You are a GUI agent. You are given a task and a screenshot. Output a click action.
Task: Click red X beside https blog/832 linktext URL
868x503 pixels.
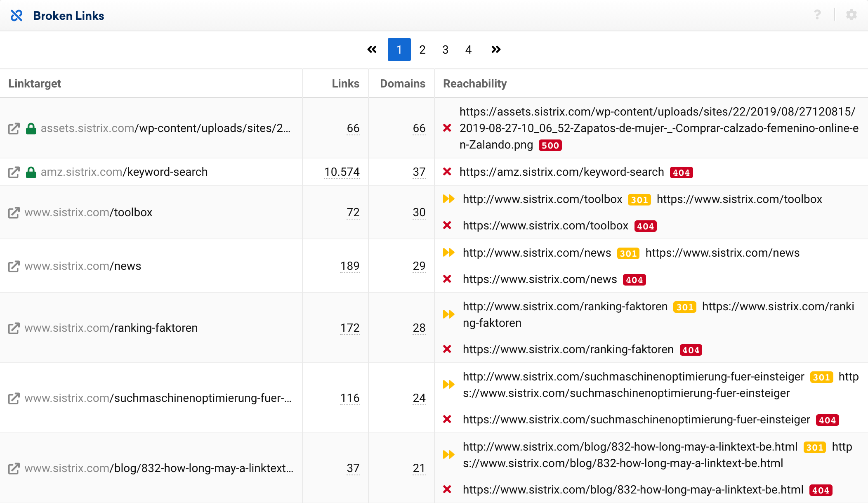(447, 489)
